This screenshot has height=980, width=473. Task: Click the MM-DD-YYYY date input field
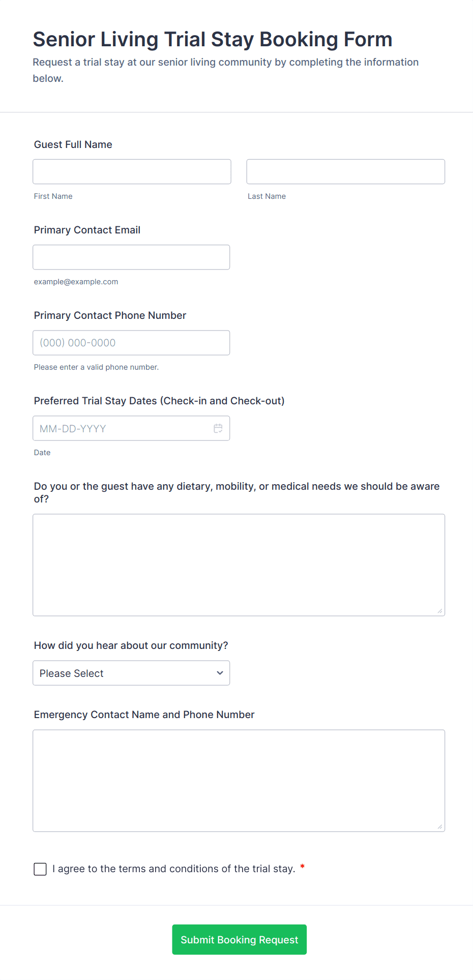tap(122, 428)
